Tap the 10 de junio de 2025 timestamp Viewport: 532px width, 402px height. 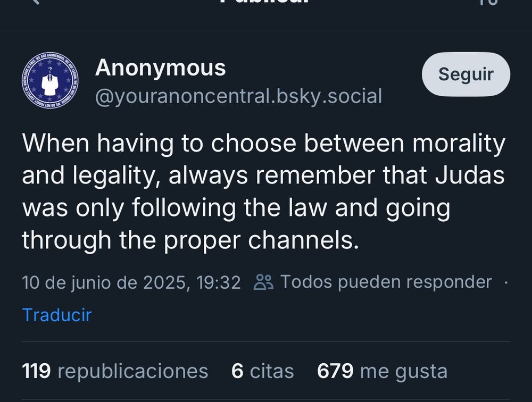(131, 282)
